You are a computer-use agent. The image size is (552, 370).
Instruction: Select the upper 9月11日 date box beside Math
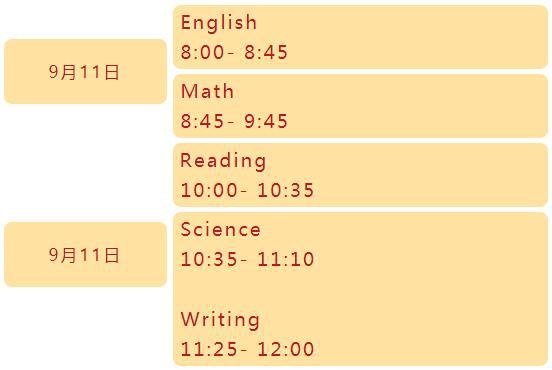click(x=85, y=71)
